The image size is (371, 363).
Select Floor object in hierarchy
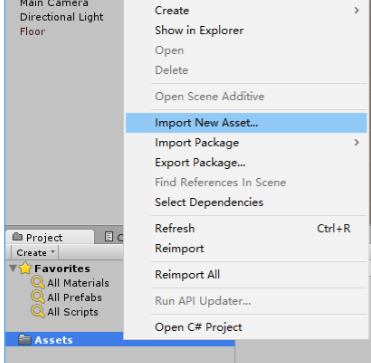32,32
